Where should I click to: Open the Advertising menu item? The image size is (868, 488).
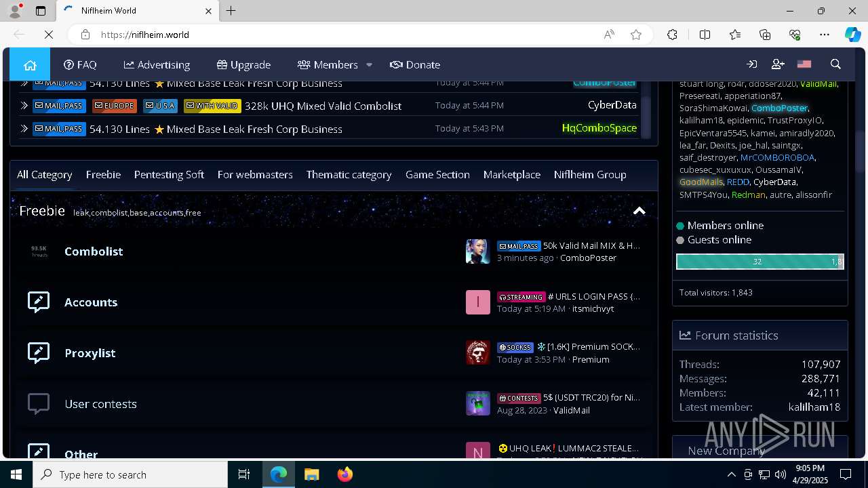pyautogui.click(x=157, y=65)
